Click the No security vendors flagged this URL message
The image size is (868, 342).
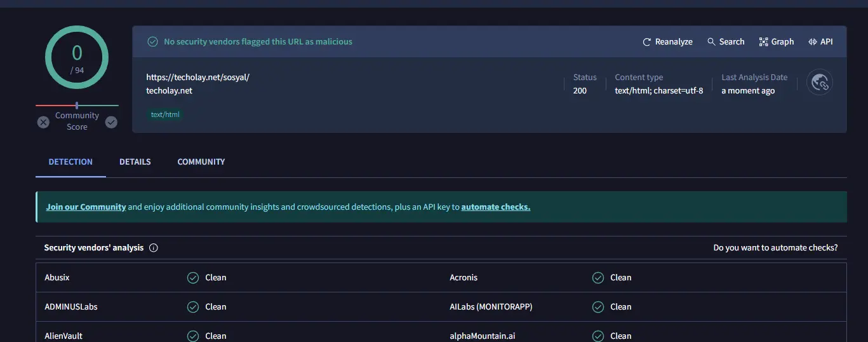coord(258,42)
